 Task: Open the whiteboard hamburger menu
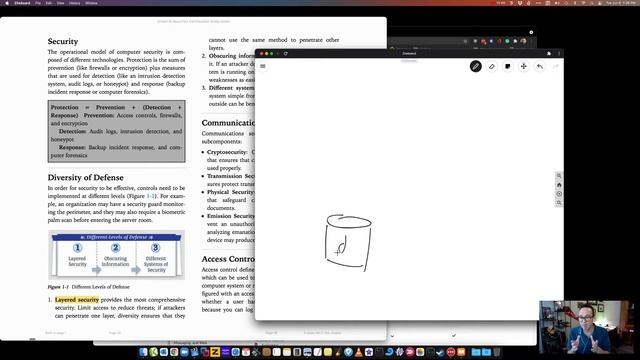[263, 66]
